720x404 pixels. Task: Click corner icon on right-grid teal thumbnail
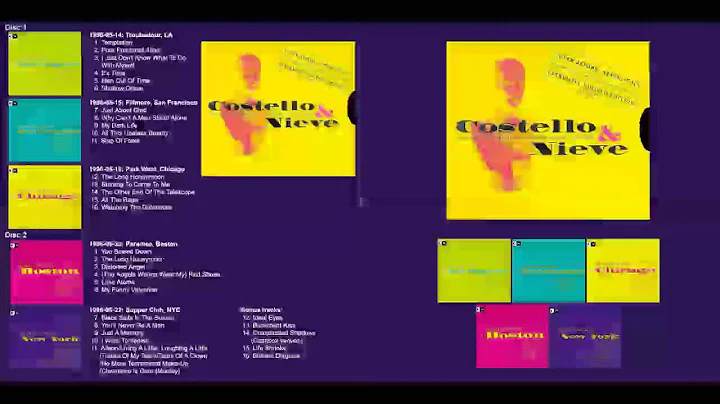coord(517,243)
